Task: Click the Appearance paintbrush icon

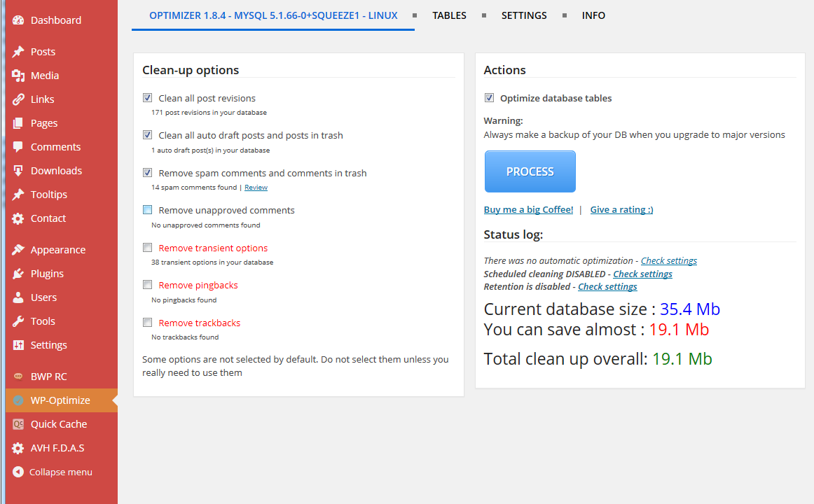Action: [x=18, y=249]
